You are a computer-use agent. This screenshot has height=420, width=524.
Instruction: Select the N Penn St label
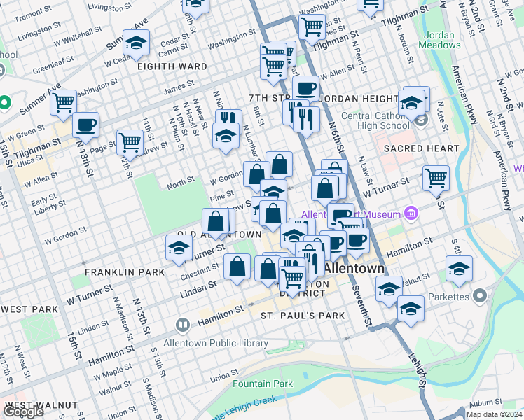tap(359, 57)
